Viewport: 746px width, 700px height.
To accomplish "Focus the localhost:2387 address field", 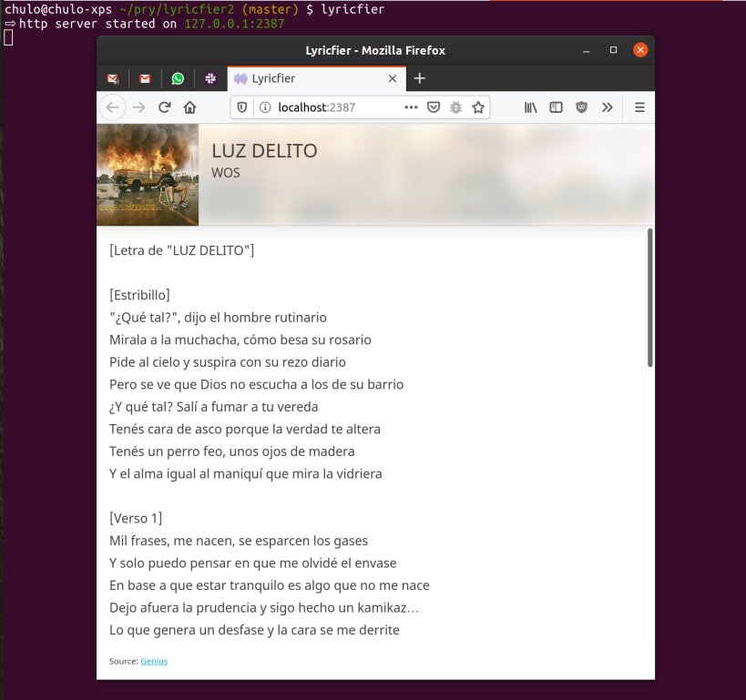I will tap(317, 107).
